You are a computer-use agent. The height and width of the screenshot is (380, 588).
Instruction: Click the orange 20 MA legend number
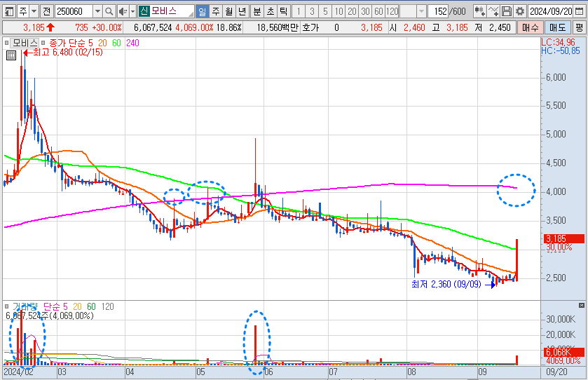[x=102, y=43]
